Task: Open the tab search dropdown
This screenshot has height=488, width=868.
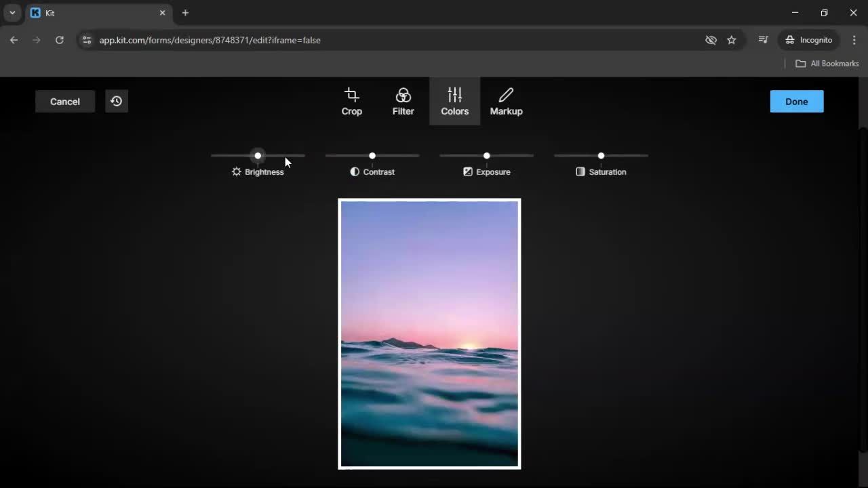Action: coord(12,12)
